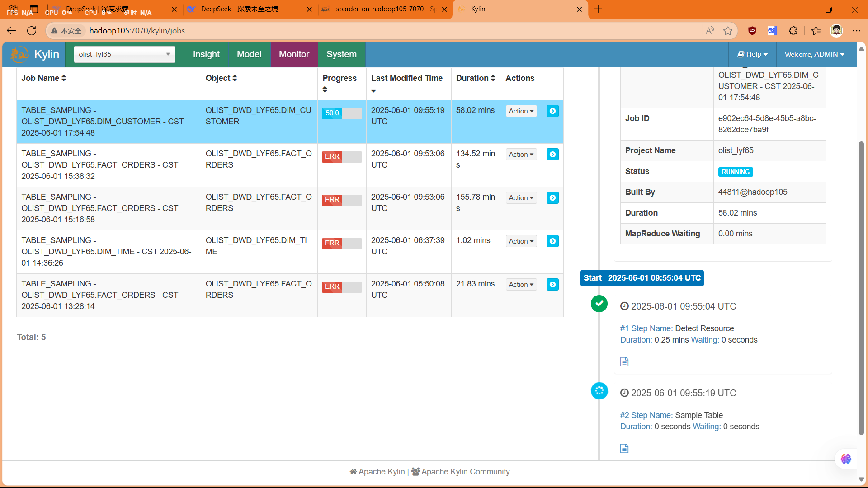Switch to the Insight tab
The height and width of the screenshot is (488, 868).
(206, 55)
